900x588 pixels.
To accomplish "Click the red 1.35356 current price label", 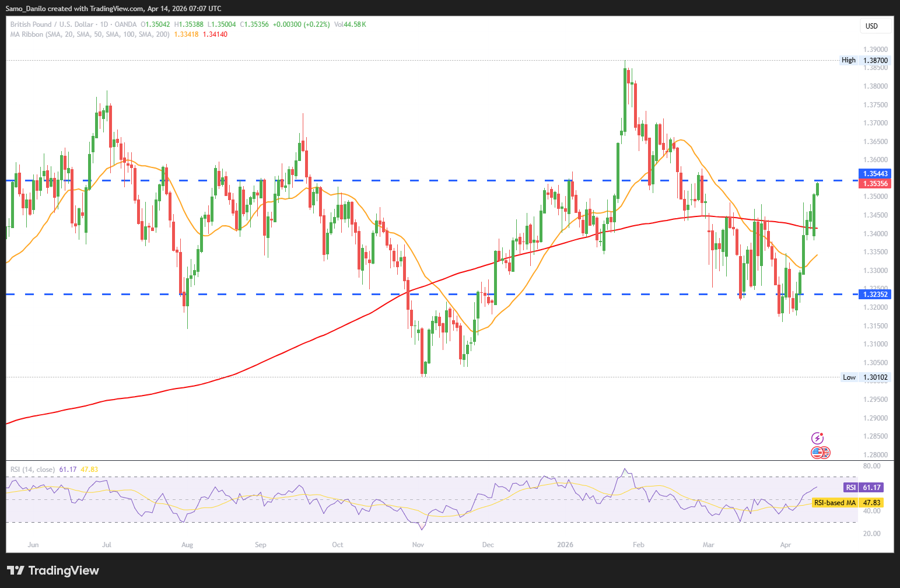I will click(x=876, y=184).
